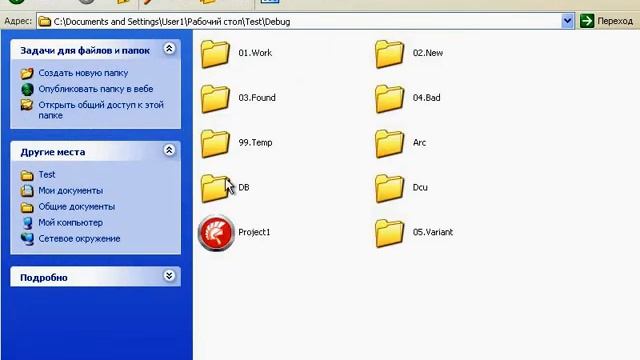Click Открыть общий доступ к этой папке
Image resolution: width=640 pixels, height=360 pixels.
pos(101,110)
